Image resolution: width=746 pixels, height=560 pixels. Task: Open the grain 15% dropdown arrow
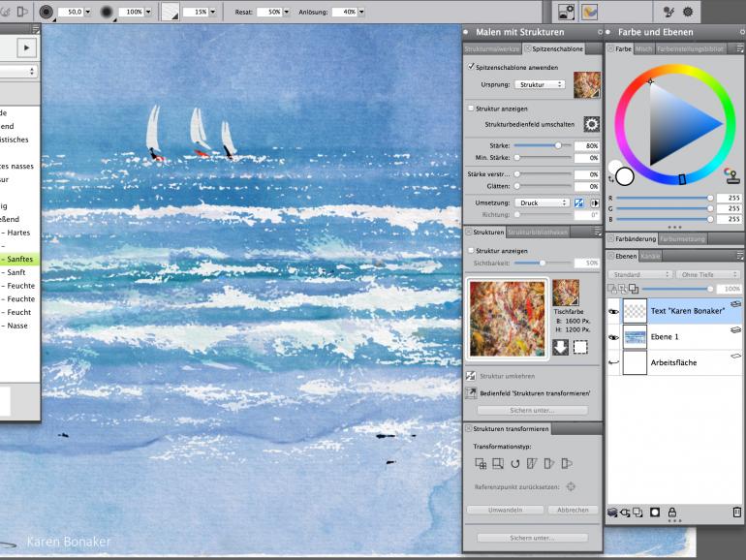point(212,12)
